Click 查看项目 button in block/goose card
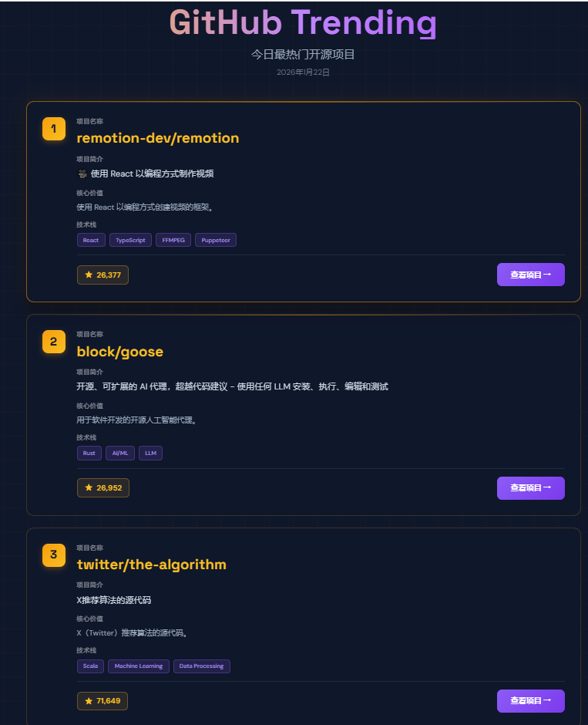The width and height of the screenshot is (588, 725). tap(530, 487)
